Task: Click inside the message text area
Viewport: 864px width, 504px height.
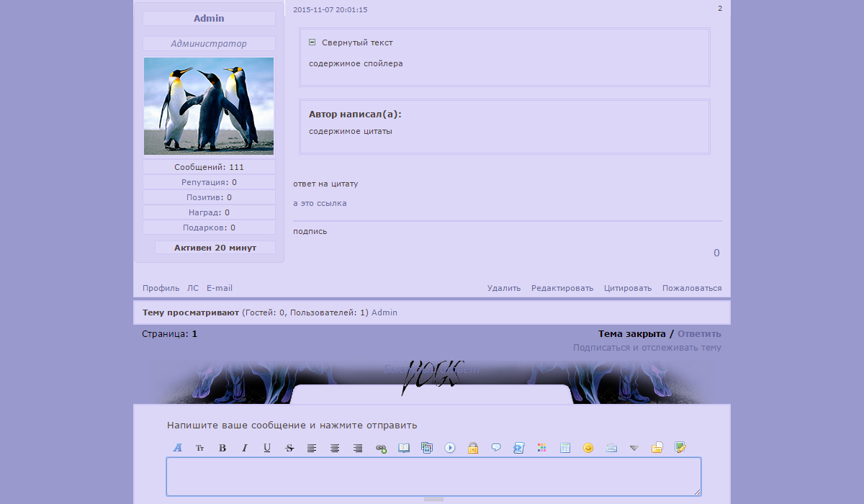Action: (433, 476)
